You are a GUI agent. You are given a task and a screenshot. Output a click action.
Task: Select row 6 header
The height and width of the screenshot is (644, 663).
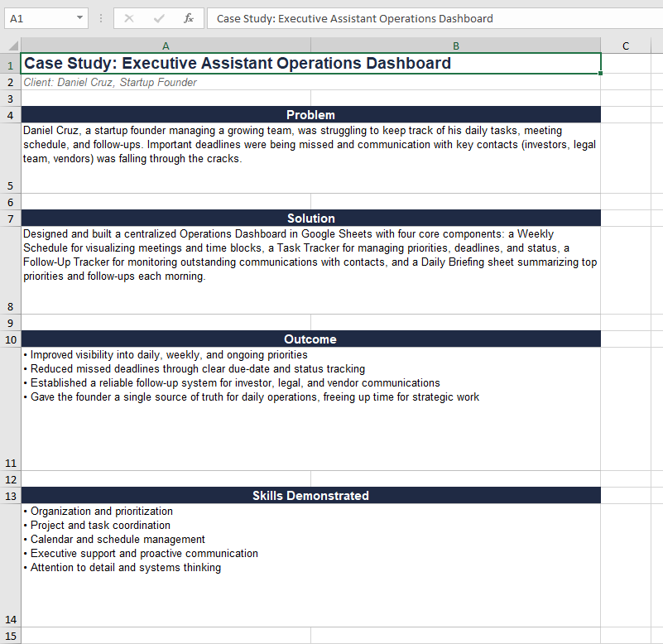pos(10,202)
